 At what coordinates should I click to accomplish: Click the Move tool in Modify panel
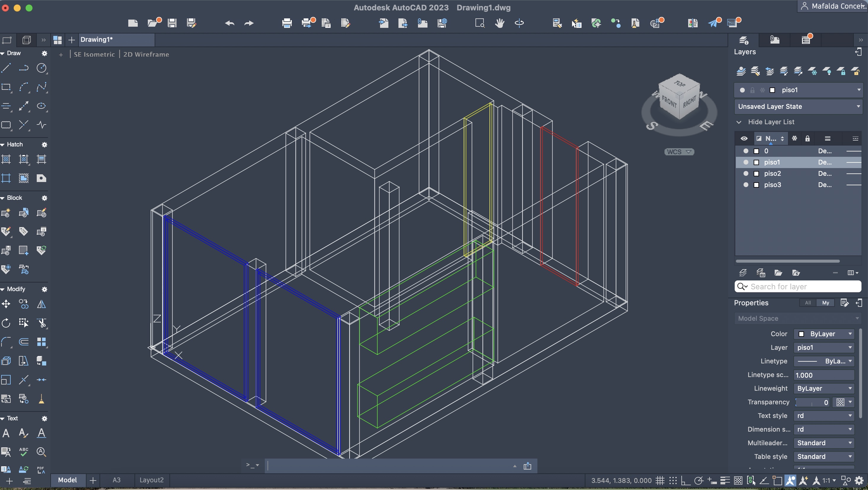coord(6,304)
